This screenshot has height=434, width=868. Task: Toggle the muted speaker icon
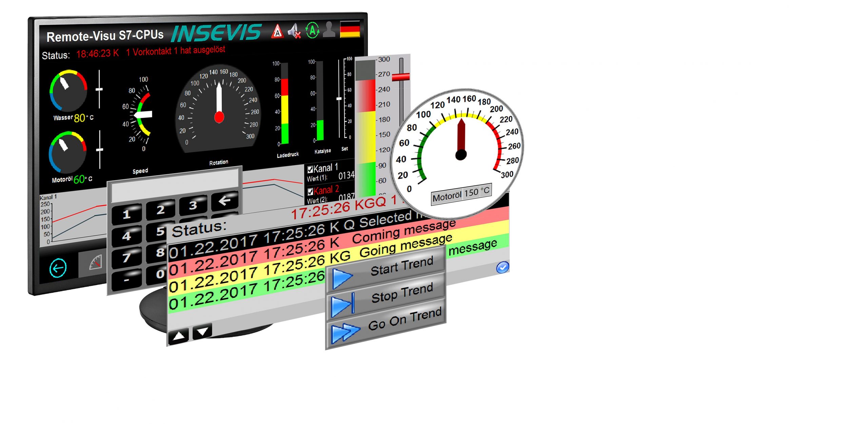click(x=294, y=31)
